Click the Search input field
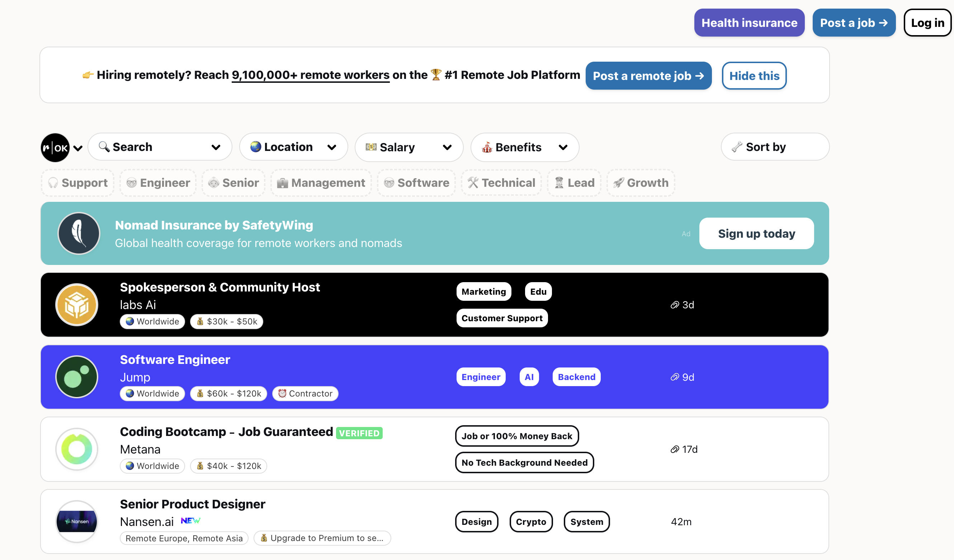 click(x=160, y=147)
